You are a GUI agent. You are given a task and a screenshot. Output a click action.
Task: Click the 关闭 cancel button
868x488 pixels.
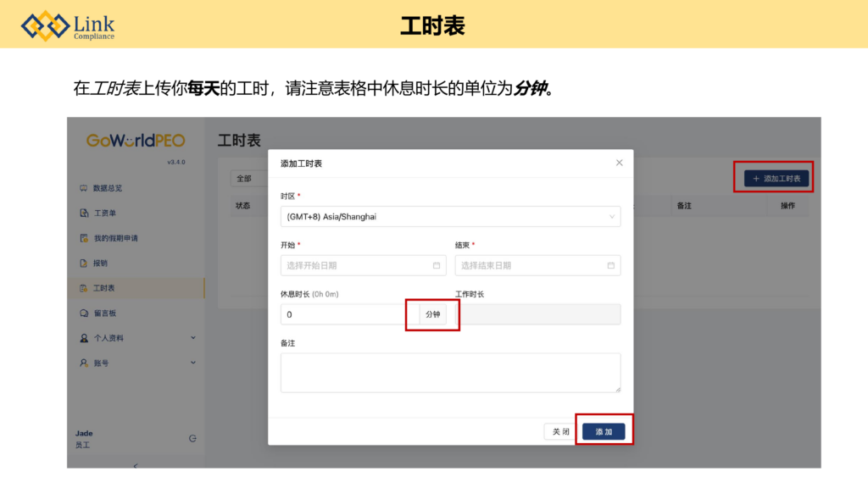(560, 432)
